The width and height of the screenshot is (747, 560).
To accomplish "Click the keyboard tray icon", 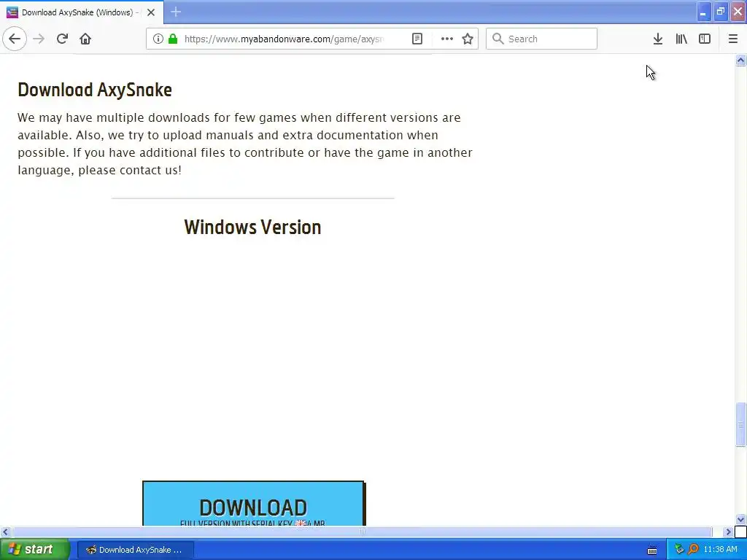I will (652, 550).
